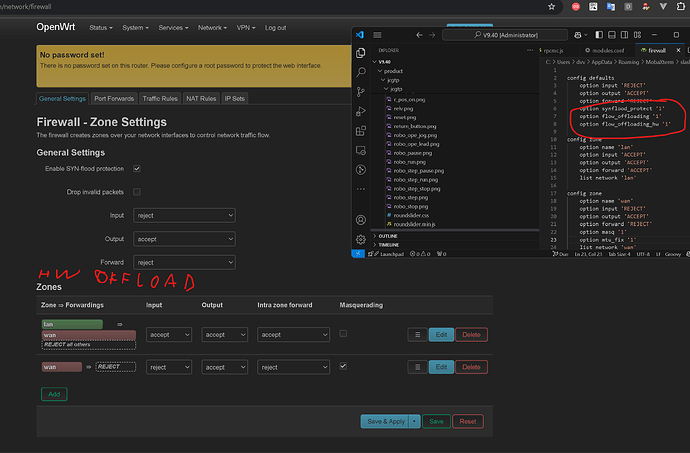
Task: Click the drag handle for wan zone row
Action: (418, 367)
